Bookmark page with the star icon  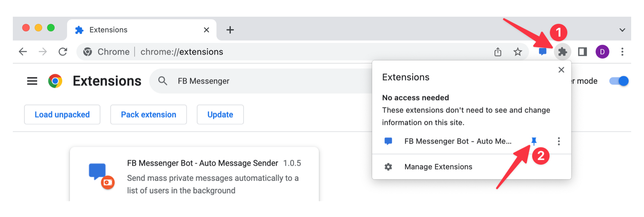click(518, 52)
